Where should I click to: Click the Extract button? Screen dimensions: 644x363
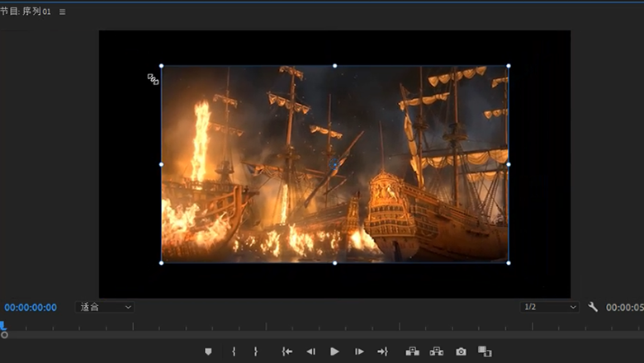coord(437,351)
